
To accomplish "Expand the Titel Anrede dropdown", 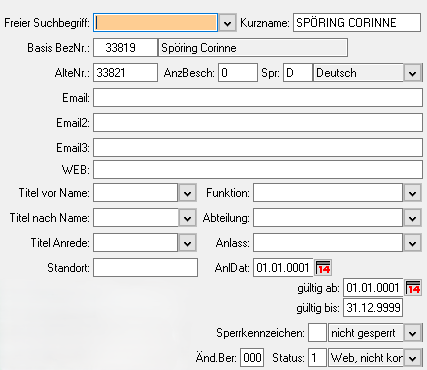I will point(187,243).
